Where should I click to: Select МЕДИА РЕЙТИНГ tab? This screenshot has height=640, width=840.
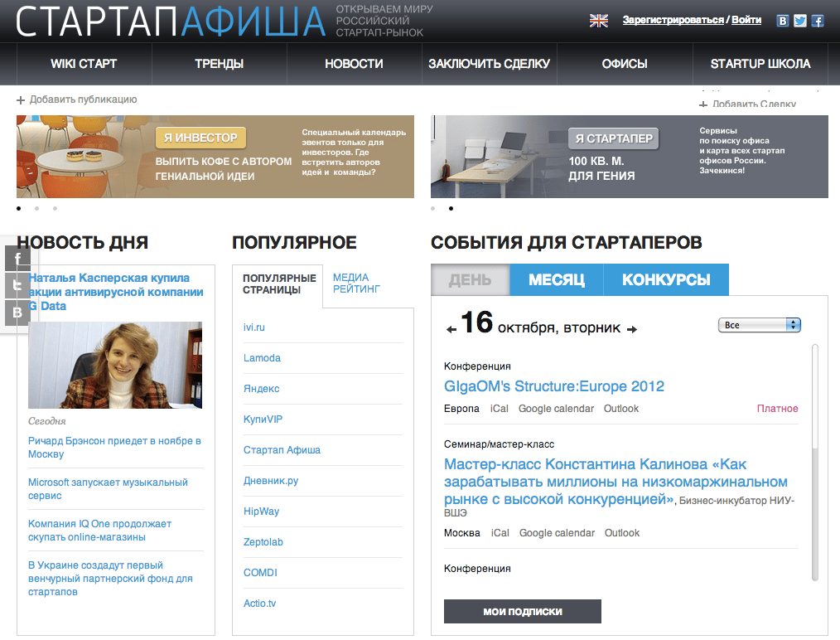(356, 283)
